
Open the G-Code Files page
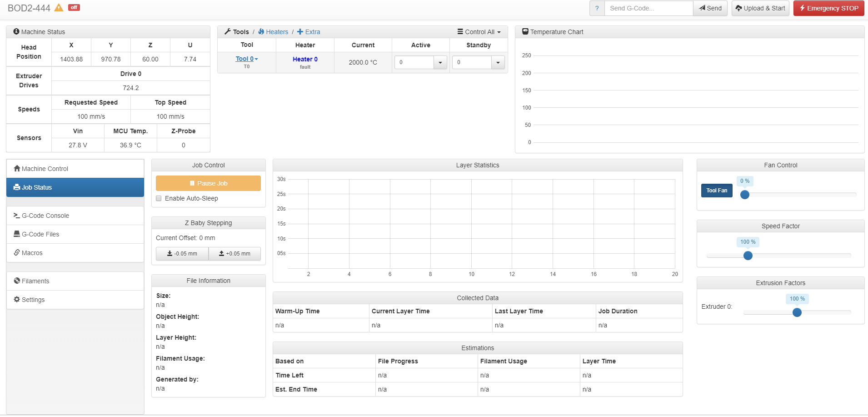(x=75, y=234)
